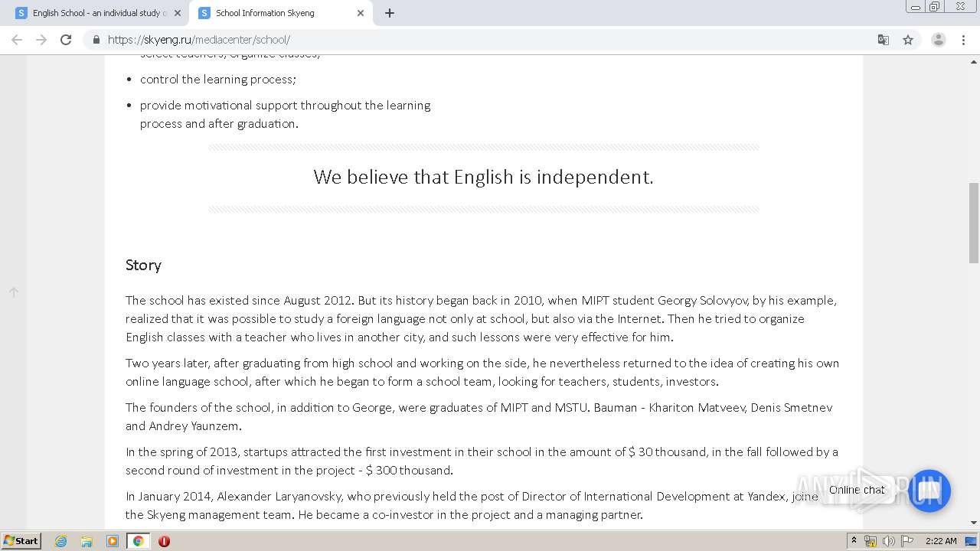This screenshot has width=980, height=551.
Task: Open volume control in tray
Action: coord(889,541)
